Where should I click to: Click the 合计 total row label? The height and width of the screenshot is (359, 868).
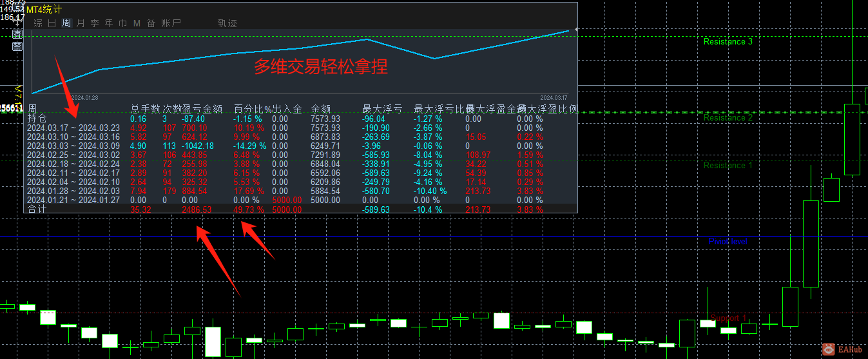point(37,209)
